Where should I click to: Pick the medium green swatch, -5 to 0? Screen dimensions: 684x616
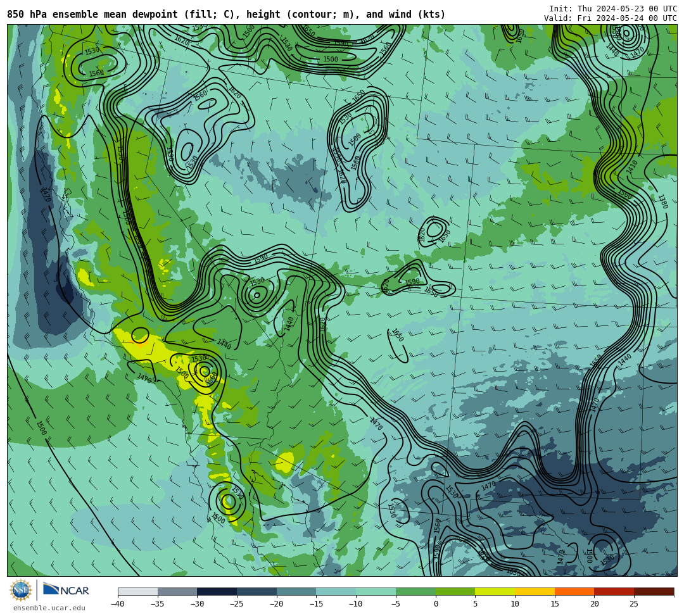click(x=415, y=591)
